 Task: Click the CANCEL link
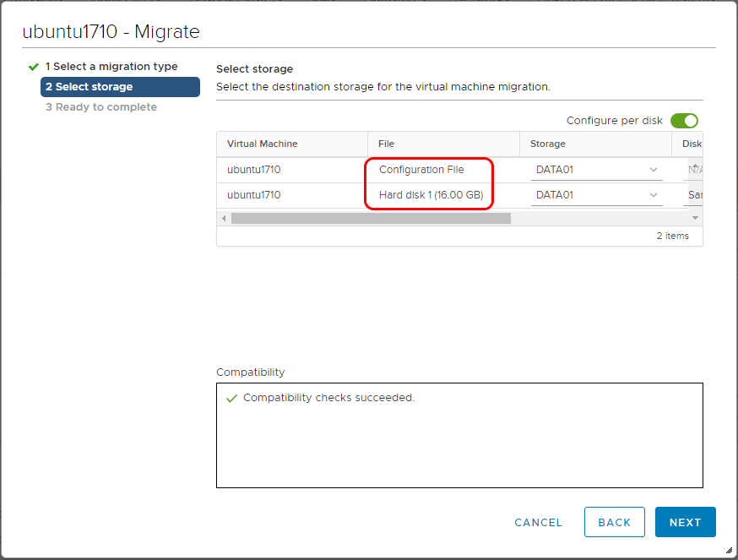click(538, 522)
